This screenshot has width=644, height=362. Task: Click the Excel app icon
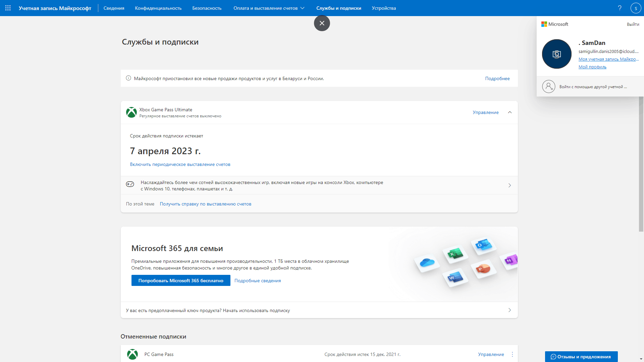455,254
